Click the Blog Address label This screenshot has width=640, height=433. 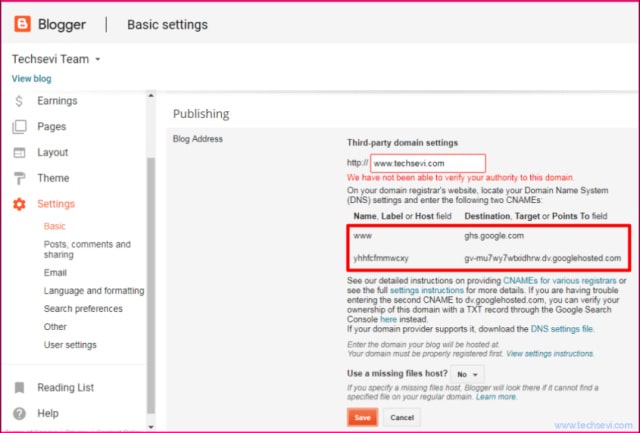pyautogui.click(x=198, y=139)
